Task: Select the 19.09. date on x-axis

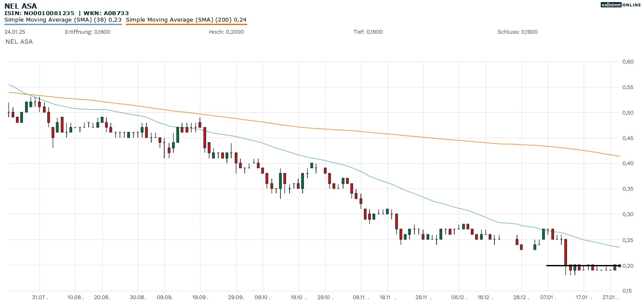Action: pyautogui.click(x=200, y=297)
